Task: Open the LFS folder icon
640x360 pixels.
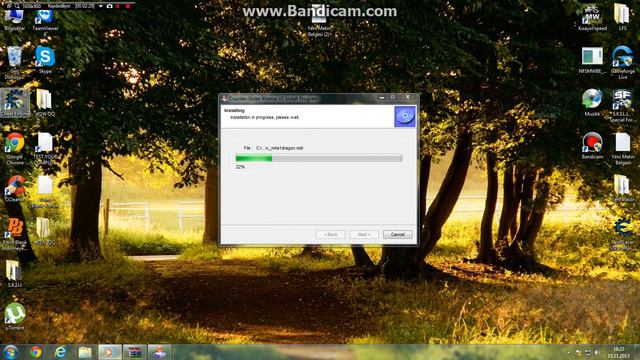Action: tap(622, 17)
